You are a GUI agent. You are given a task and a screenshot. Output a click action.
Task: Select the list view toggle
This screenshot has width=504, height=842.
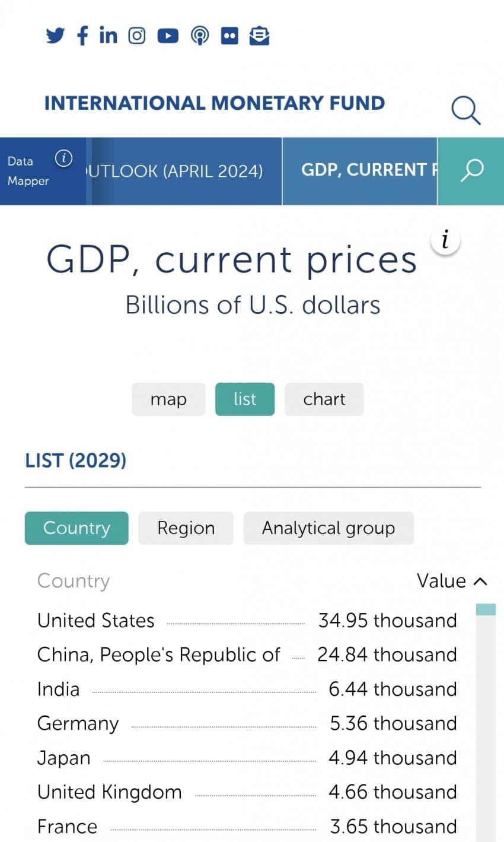tap(245, 399)
